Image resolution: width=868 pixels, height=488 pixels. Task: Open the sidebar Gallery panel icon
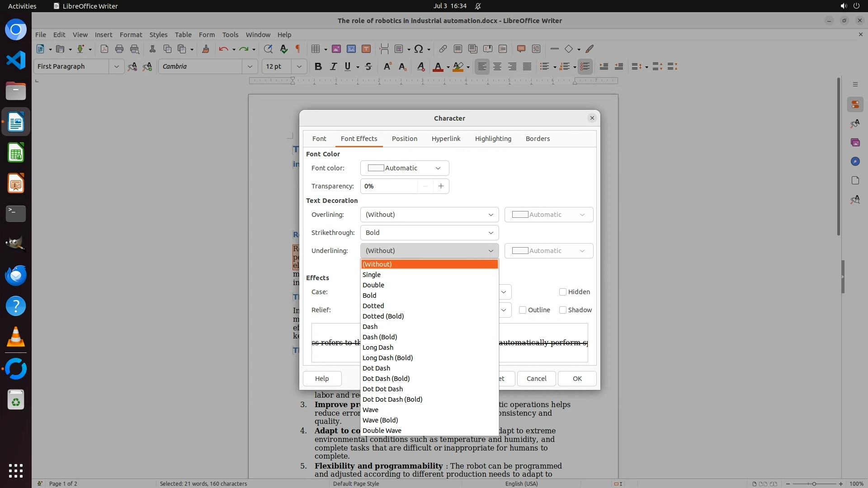point(855,142)
